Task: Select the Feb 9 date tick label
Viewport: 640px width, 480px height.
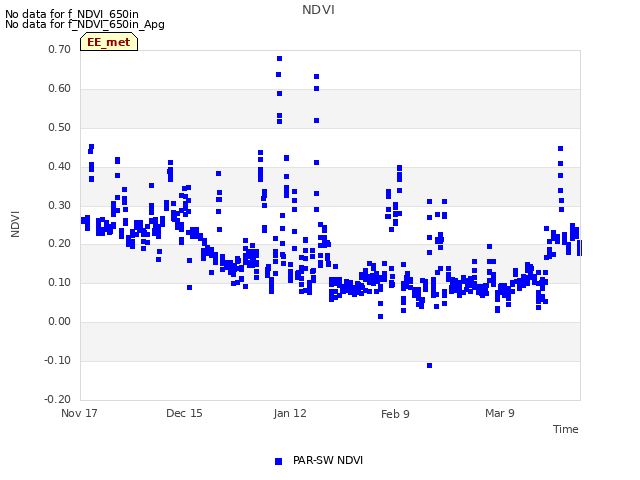Action: pyautogui.click(x=395, y=414)
